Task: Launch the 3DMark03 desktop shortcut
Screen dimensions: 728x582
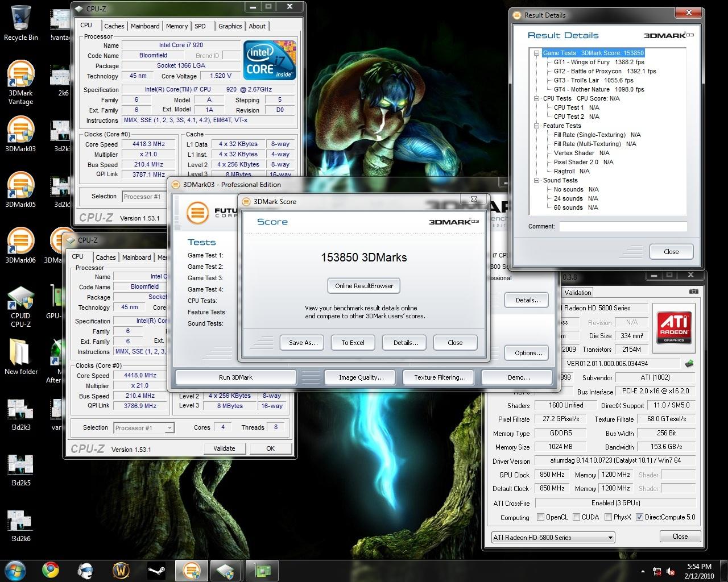Action: (21, 134)
